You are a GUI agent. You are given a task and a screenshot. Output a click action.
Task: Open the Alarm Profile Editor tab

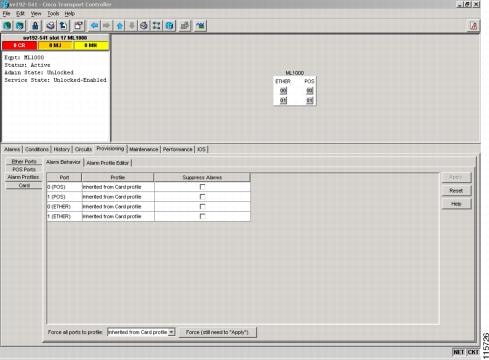(x=108, y=163)
